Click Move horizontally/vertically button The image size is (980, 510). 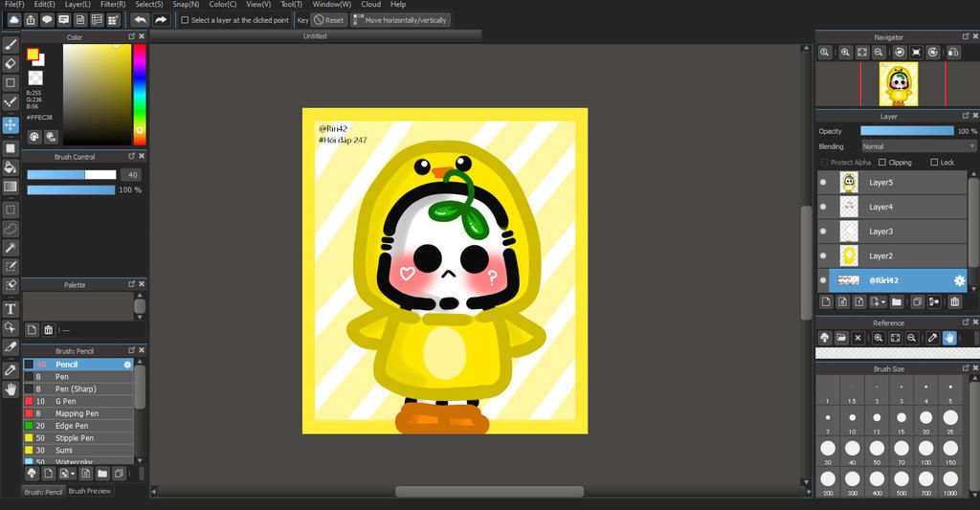(400, 20)
